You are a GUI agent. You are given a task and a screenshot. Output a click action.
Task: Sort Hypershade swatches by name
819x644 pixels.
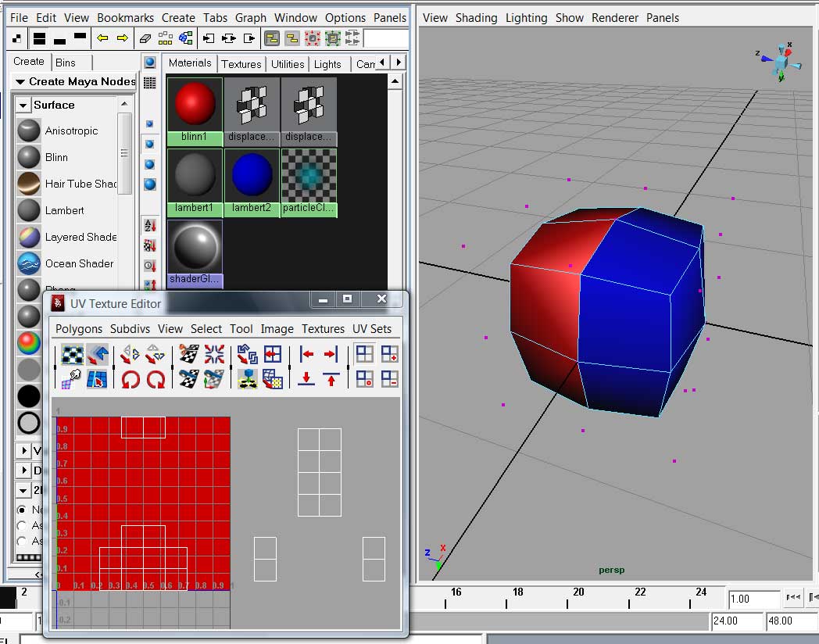coord(150,226)
